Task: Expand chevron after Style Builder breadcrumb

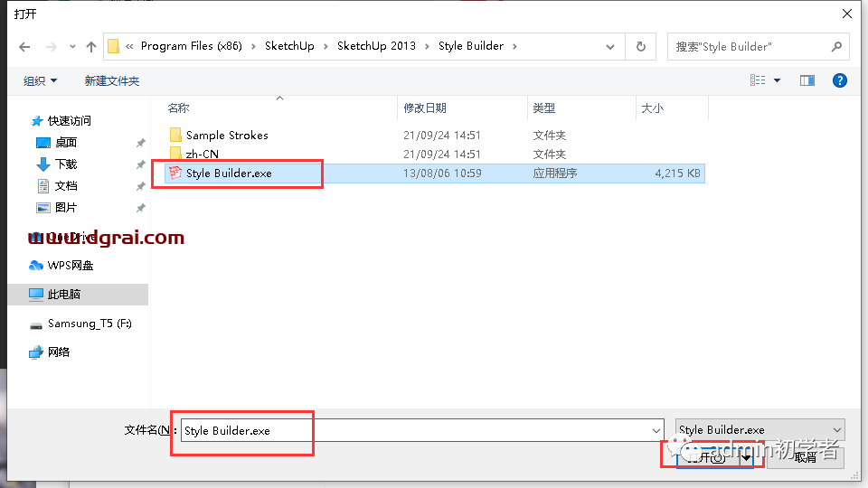Action: (x=514, y=46)
